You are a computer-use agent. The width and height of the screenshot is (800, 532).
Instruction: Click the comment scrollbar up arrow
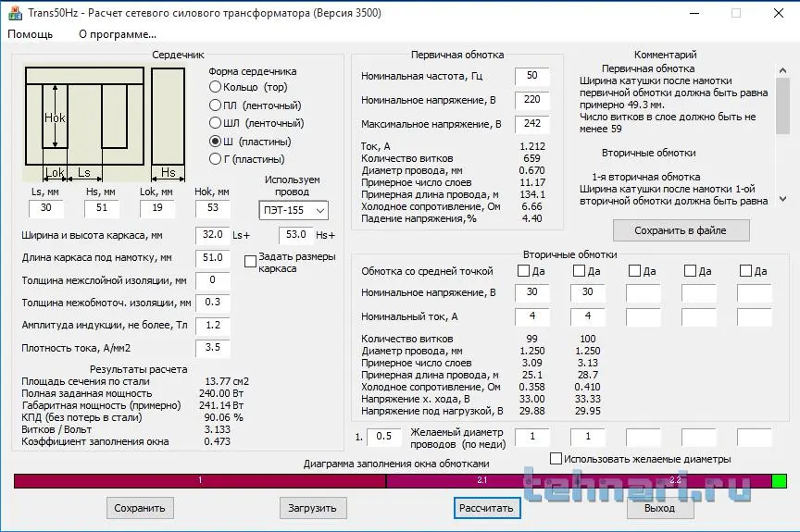782,69
